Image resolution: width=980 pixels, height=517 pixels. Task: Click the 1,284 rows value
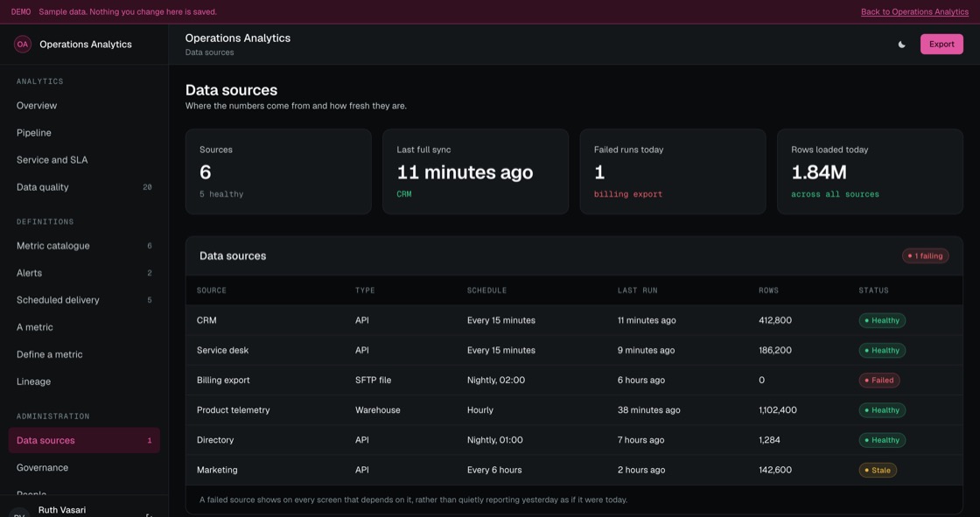769,440
